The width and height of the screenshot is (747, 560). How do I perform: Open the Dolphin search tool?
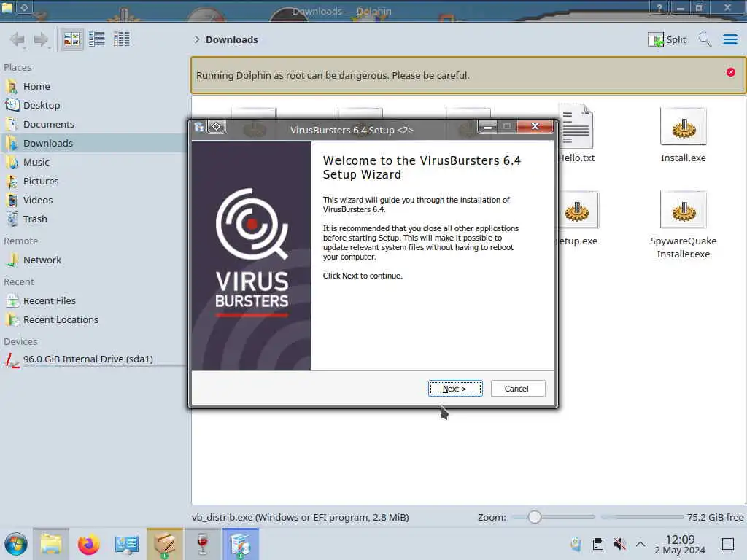(705, 39)
